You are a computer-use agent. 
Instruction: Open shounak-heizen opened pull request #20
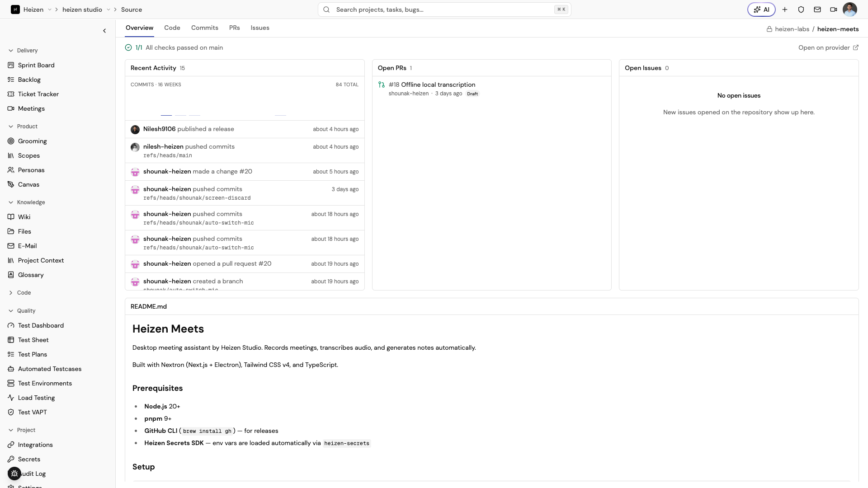pyautogui.click(x=245, y=264)
